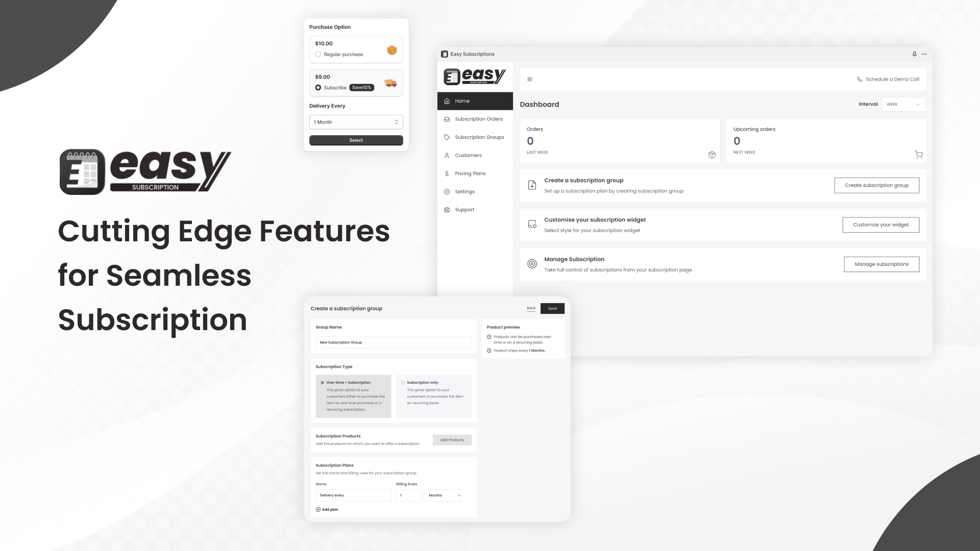This screenshot has width=980, height=551.
Task: Click the Support icon in sidebar
Action: (x=446, y=209)
